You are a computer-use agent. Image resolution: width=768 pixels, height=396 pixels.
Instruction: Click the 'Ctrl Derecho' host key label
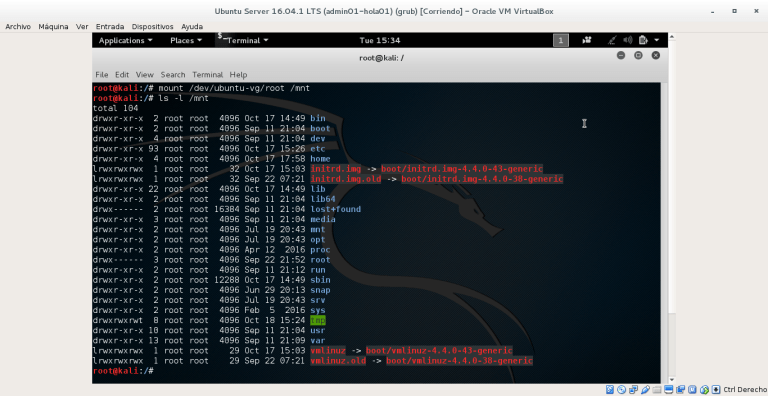(x=745, y=390)
